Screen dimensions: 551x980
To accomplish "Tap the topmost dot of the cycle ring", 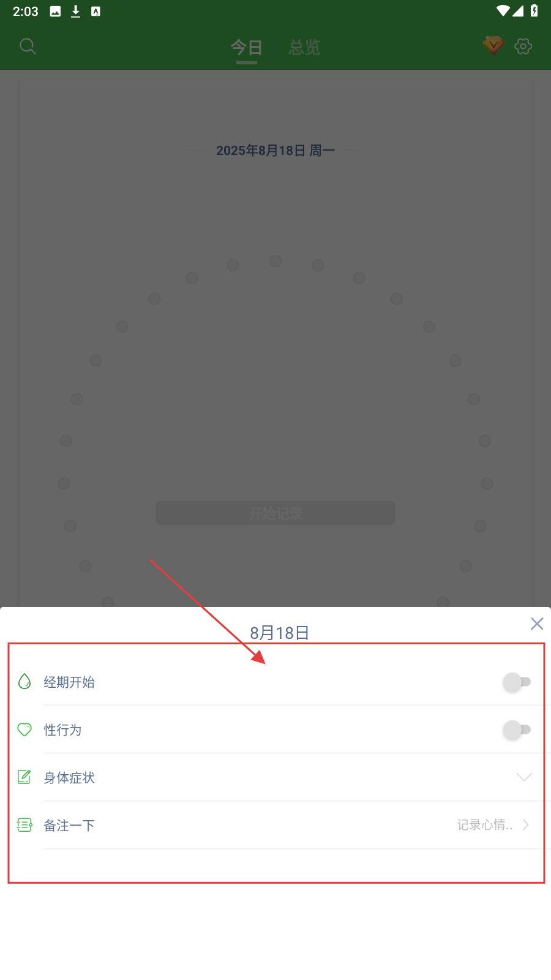I will tap(275, 261).
